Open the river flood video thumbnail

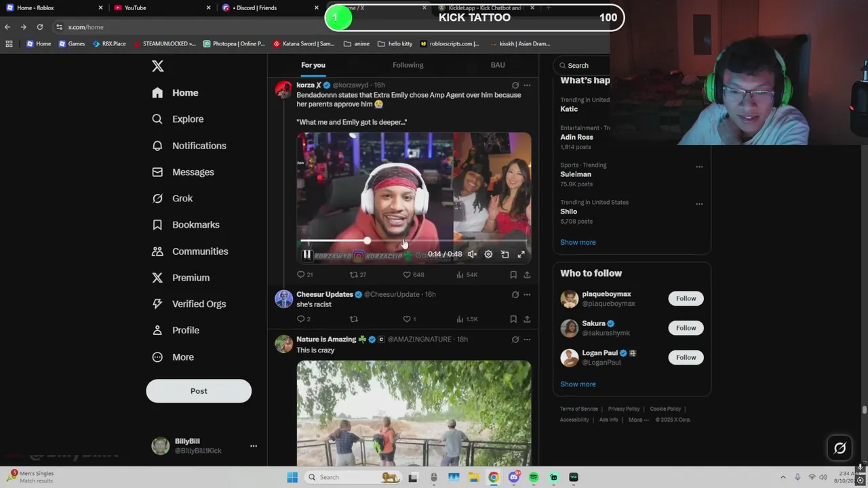pos(414,413)
